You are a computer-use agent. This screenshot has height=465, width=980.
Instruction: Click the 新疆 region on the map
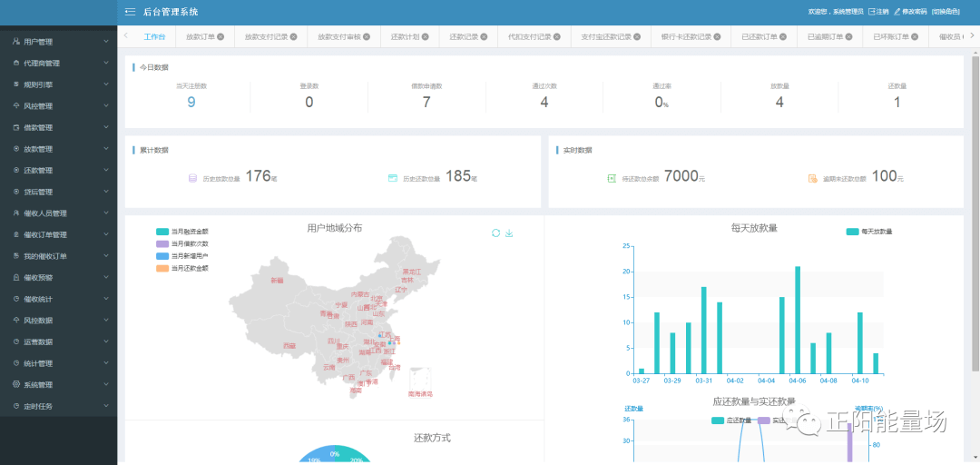click(277, 281)
